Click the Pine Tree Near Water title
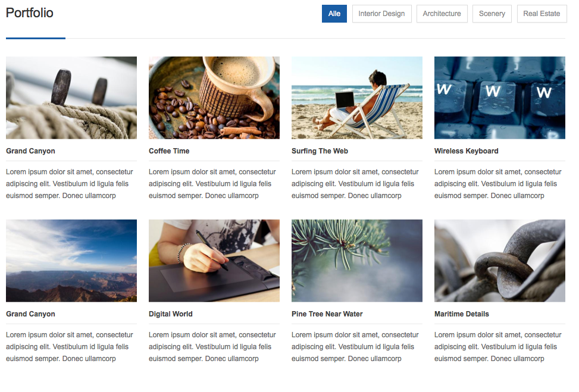Screen dimensions: 579x392 pyautogui.click(x=327, y=314)
